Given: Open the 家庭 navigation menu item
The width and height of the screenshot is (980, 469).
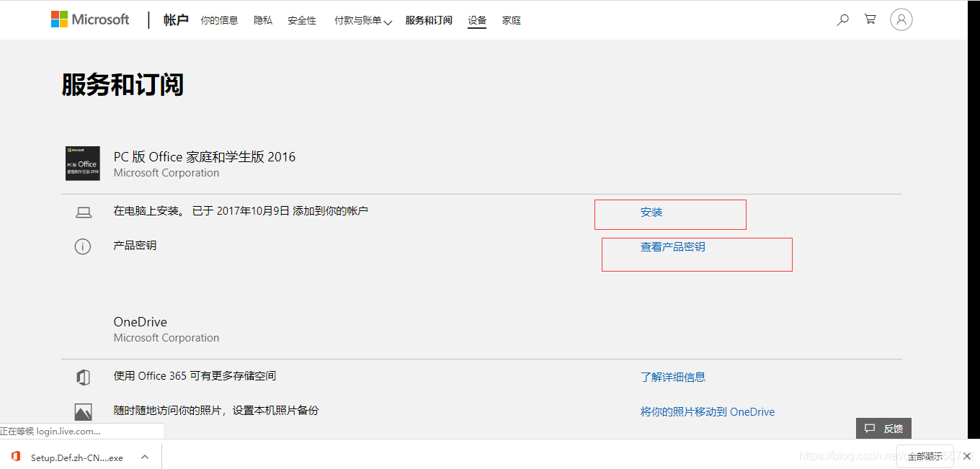Looking at the screenshot, I should [x=511, y=20].
